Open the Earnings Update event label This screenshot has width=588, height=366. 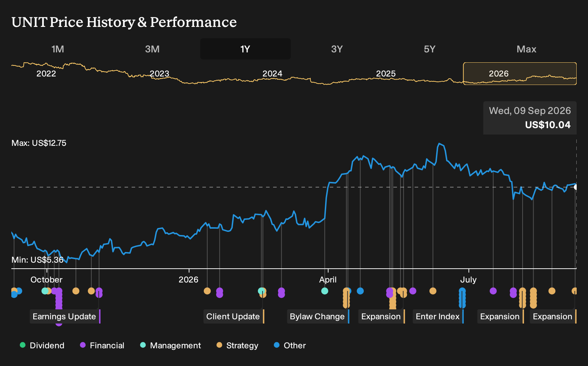click(65, 316)
